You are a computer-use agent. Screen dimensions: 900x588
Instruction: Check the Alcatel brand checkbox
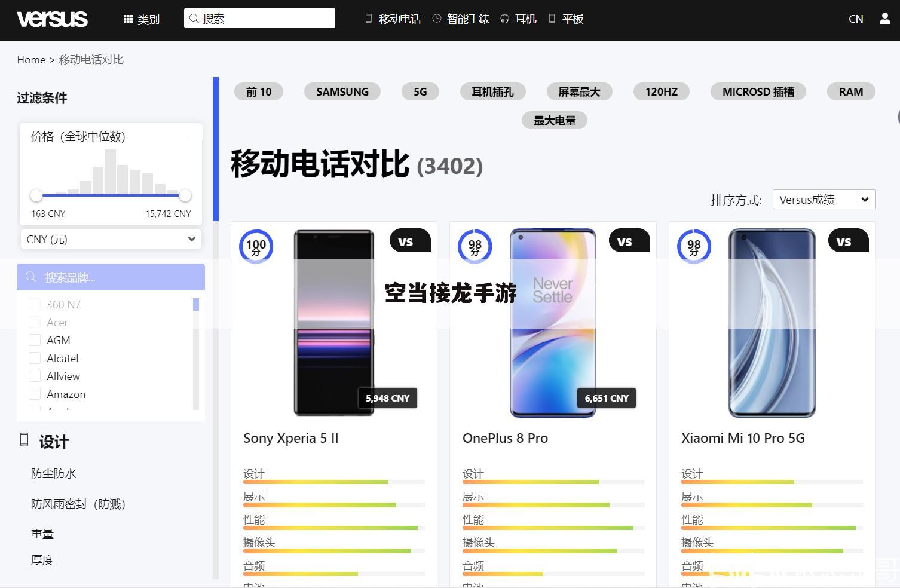[x=35, y=358]
